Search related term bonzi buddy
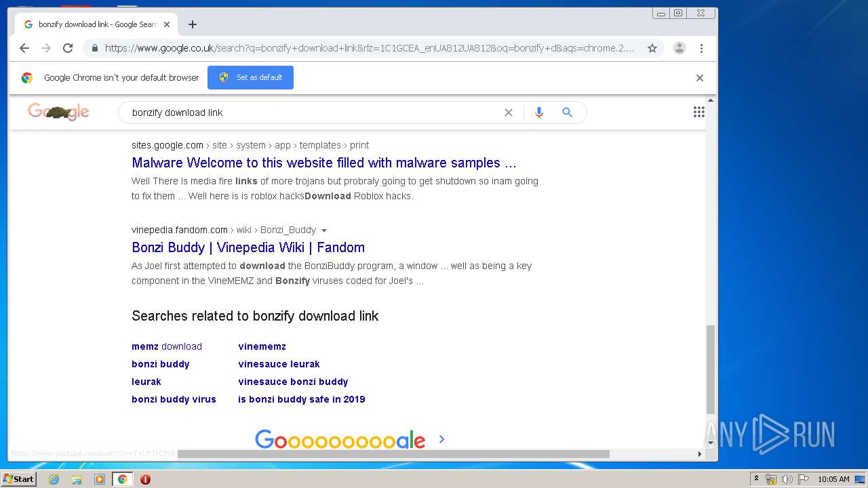Screen dimensions: 868x488 161,364
